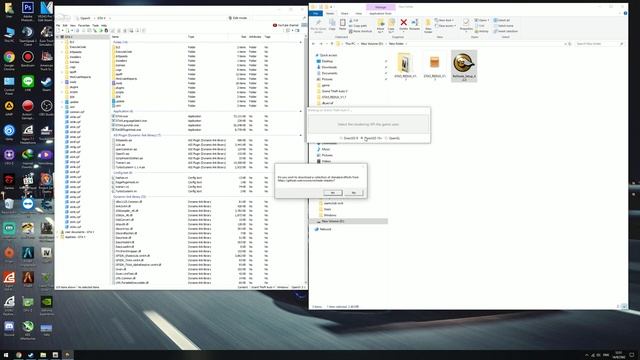640x360 pixels.
Task: Select common.rpf in OpenIV tree
Action: pyautogui.click(x=76, y=112)
